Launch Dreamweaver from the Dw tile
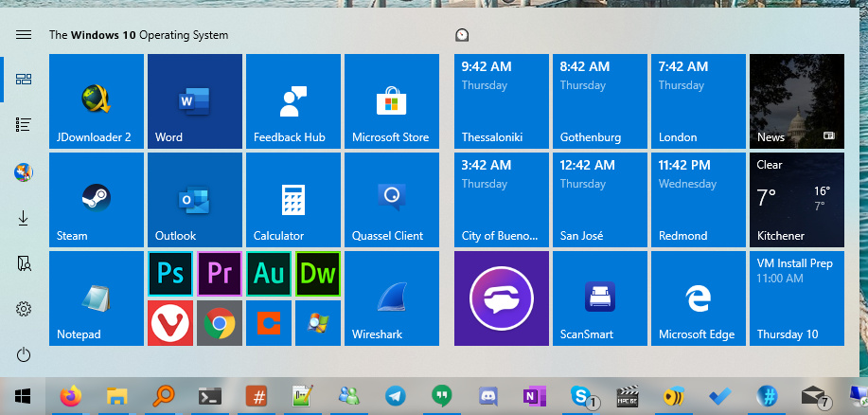 318,274
